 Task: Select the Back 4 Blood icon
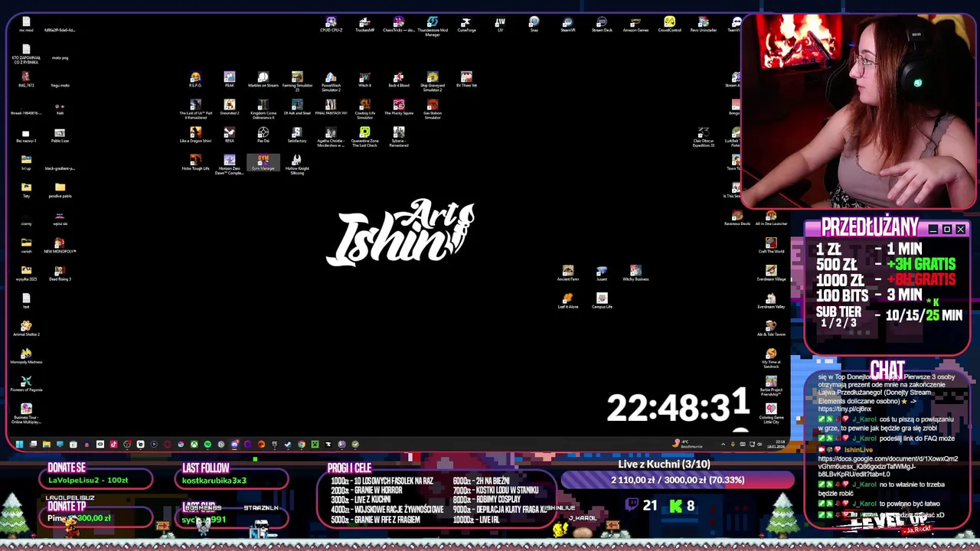[x=398, y=80]
